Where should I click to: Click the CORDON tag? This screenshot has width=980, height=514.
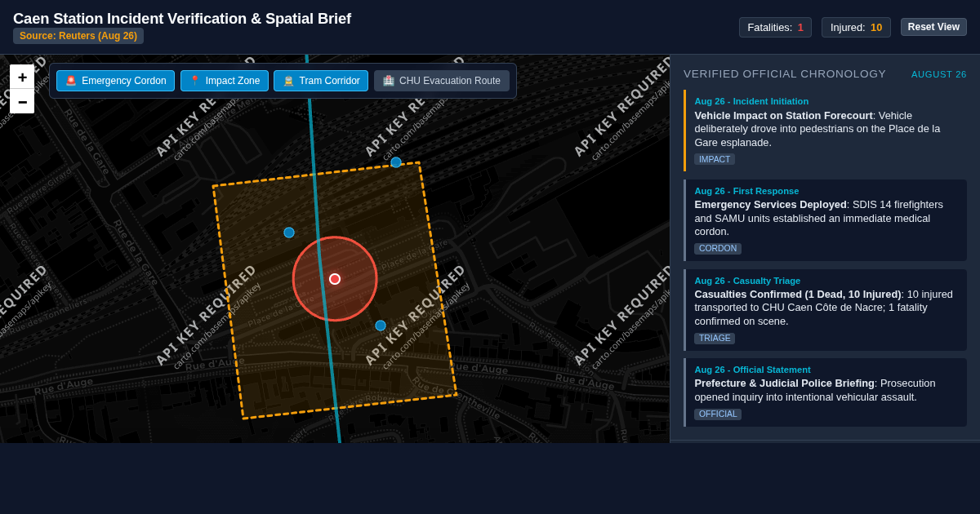point(718,249)
